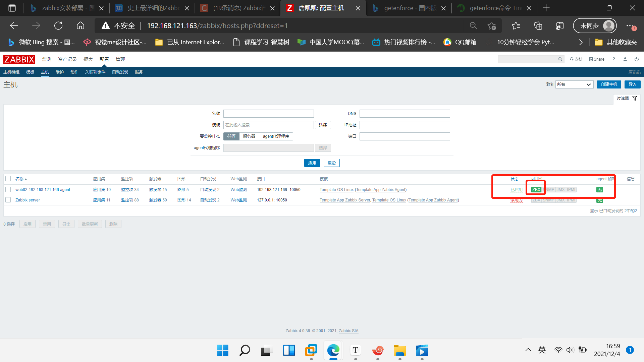Click the Zabbix header search box
Viewport: 644px width, 362px height.
(528, 59)
